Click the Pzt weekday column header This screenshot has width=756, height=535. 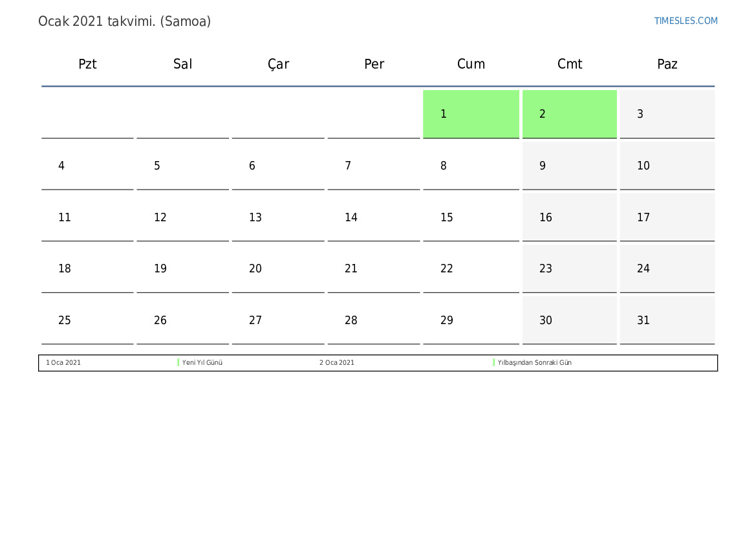point(87,64)
